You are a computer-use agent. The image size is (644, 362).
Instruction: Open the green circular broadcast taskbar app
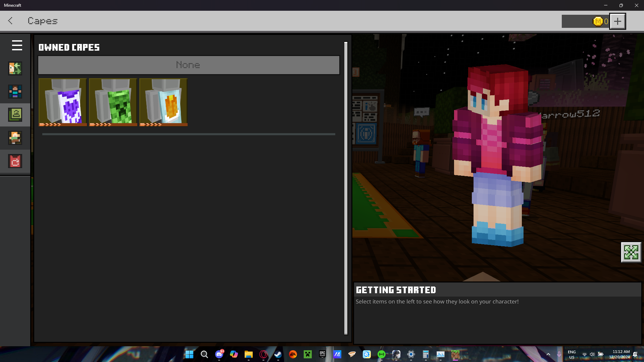point(382,354)
